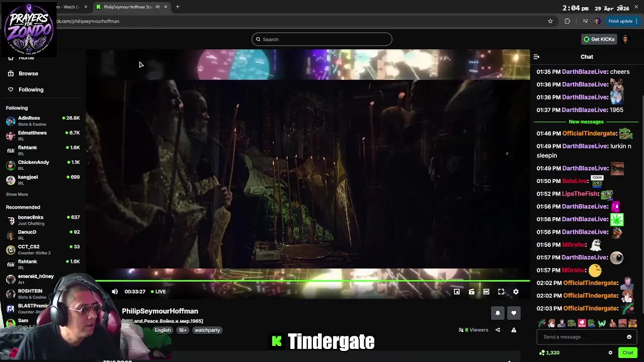Open the video player settings gear
The image size is (644, 362).
[516, 292]
